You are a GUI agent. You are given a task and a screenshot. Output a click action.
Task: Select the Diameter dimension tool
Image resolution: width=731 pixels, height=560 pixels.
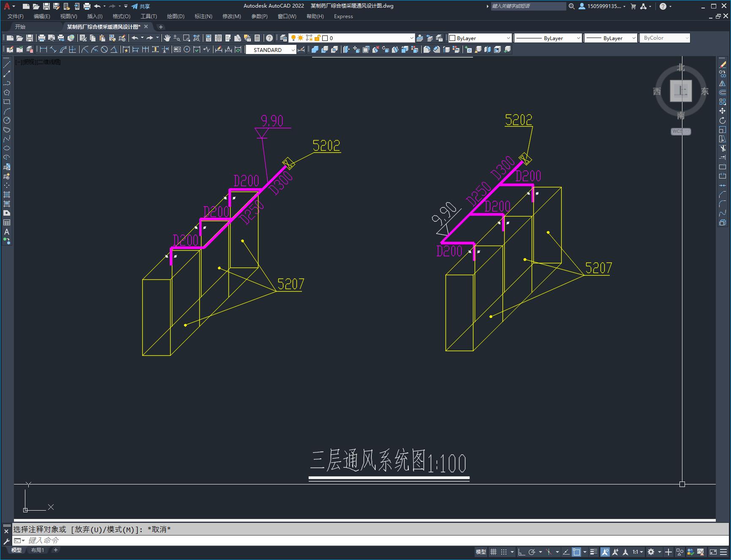coord(104,49)
